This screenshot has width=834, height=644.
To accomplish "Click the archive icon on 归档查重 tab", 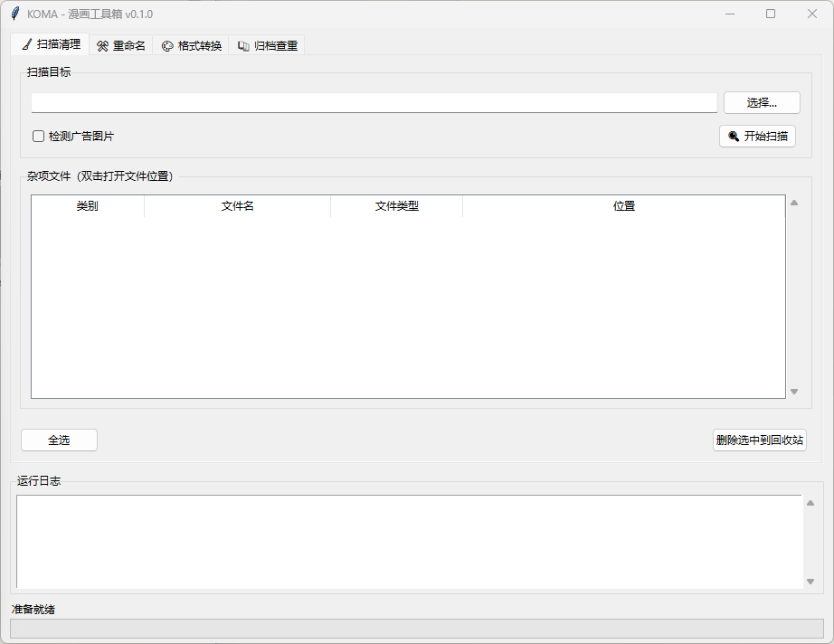I will (243, 46).
